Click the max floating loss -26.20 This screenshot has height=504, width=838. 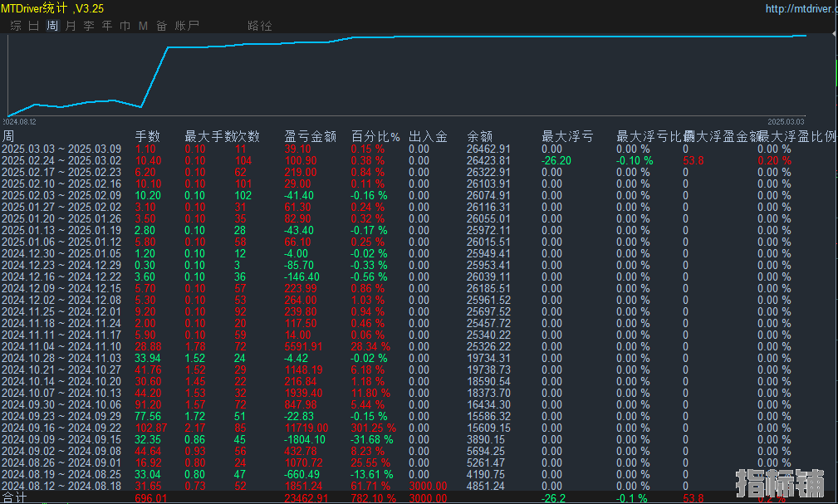coord(556,161)
